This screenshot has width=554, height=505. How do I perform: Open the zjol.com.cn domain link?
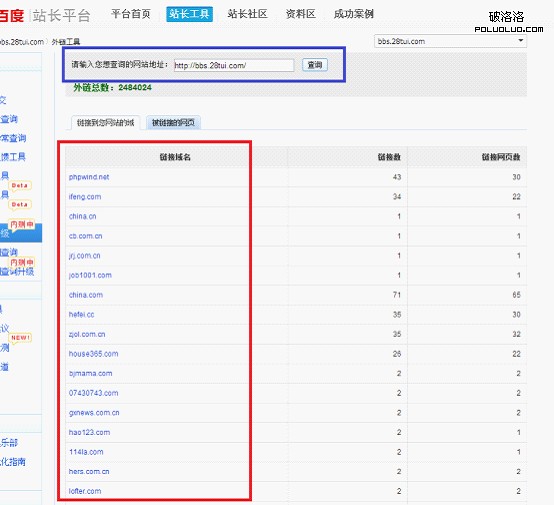87,334
